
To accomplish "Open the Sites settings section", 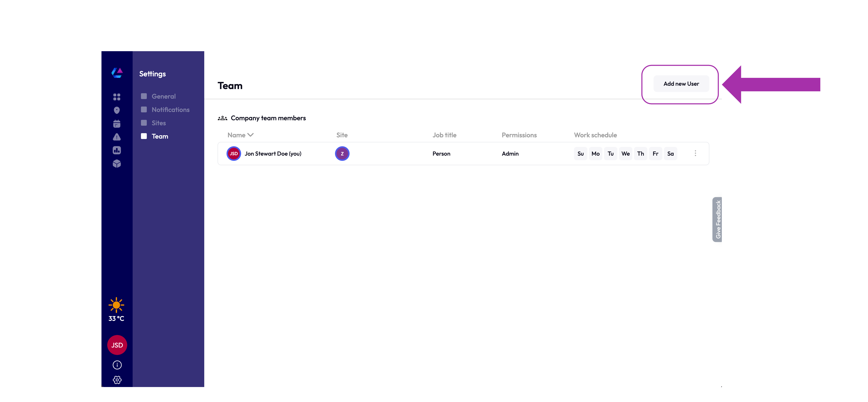I will pos(159,123).
